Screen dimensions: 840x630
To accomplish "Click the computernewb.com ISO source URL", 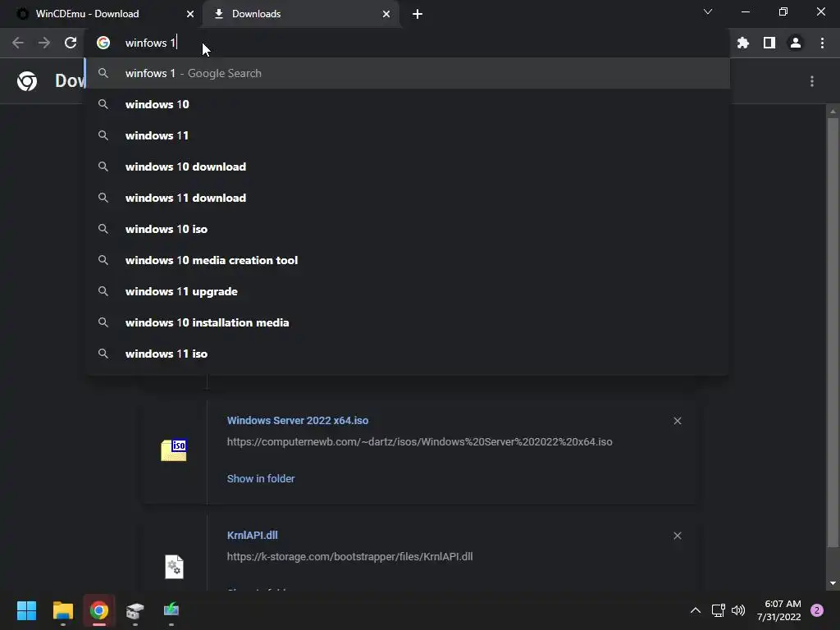I will point(419,442).
